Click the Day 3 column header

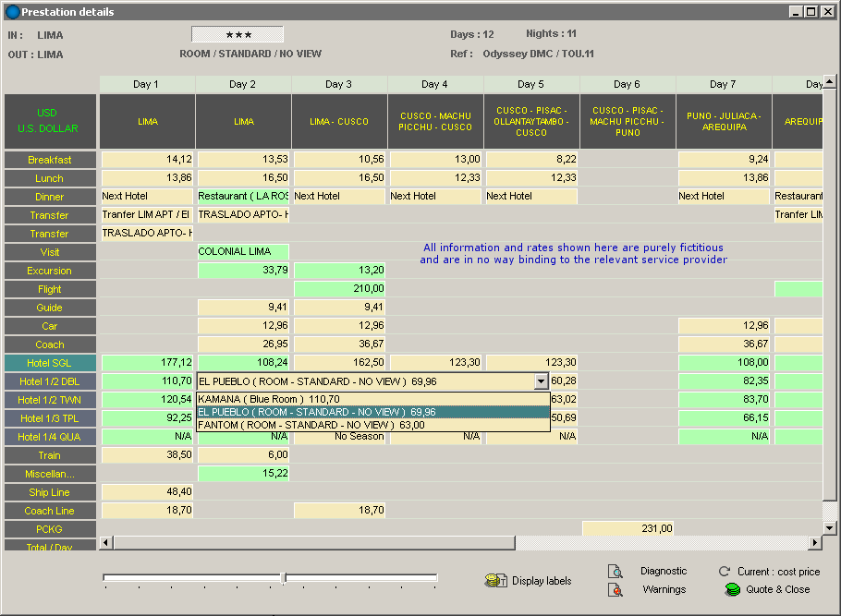[x=339, y=85]
